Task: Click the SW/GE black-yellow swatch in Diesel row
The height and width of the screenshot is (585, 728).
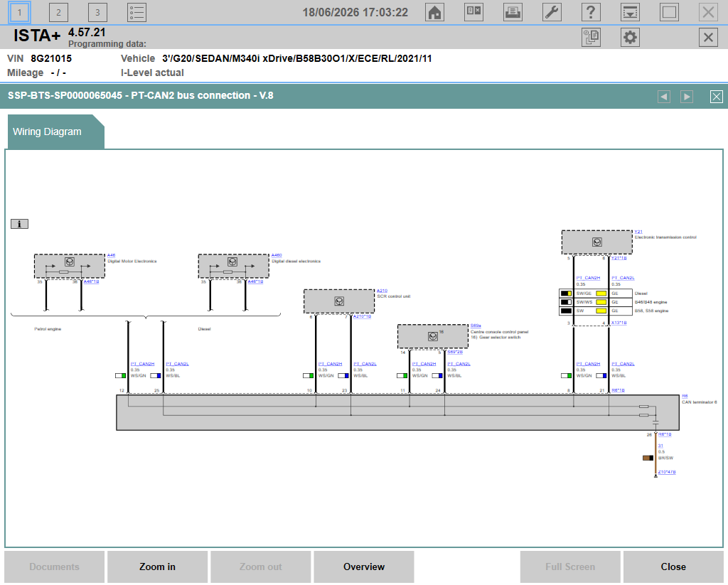Action: [566, 294]
